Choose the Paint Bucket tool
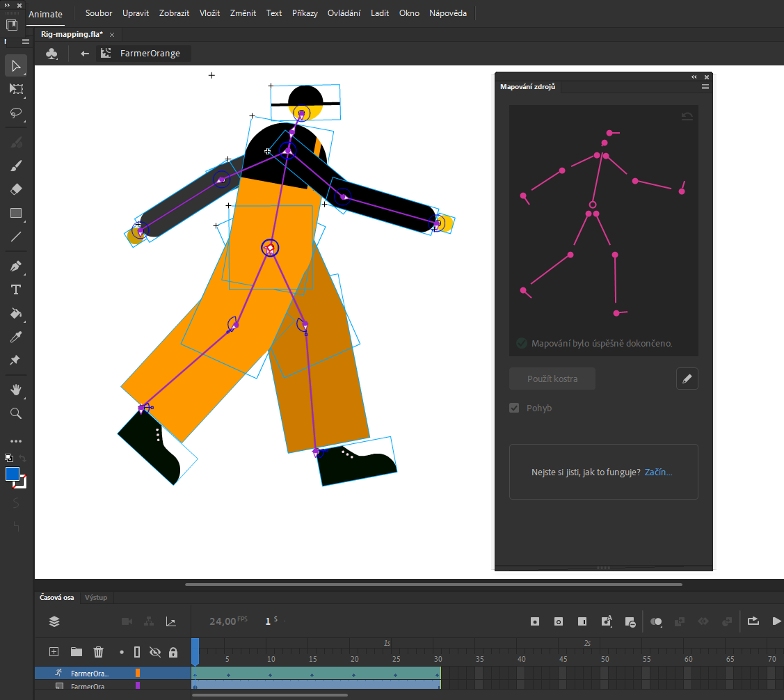Screen dimensions: 784x700 pyautogui.click(x=15, y=313)
